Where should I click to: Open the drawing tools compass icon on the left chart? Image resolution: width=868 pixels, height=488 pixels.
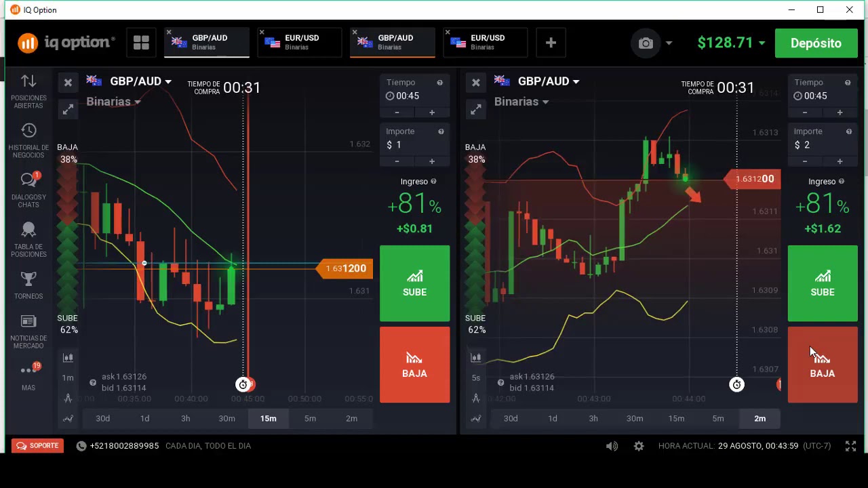coord(68,398)
